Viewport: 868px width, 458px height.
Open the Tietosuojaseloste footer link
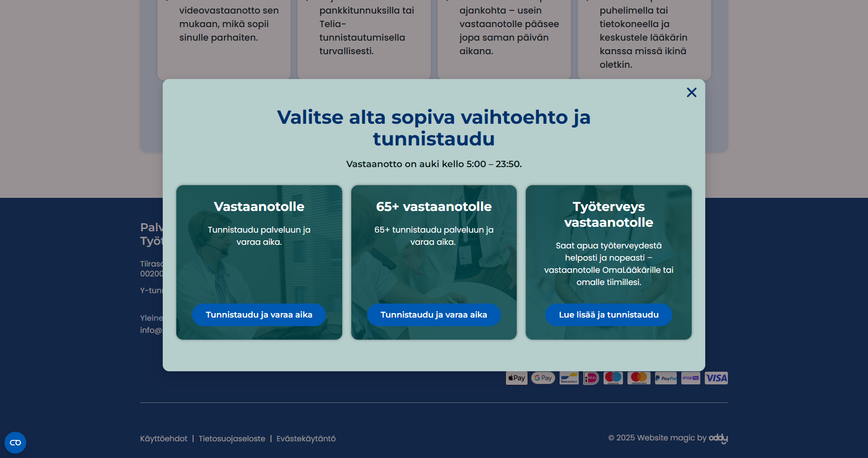coord(232,439)
